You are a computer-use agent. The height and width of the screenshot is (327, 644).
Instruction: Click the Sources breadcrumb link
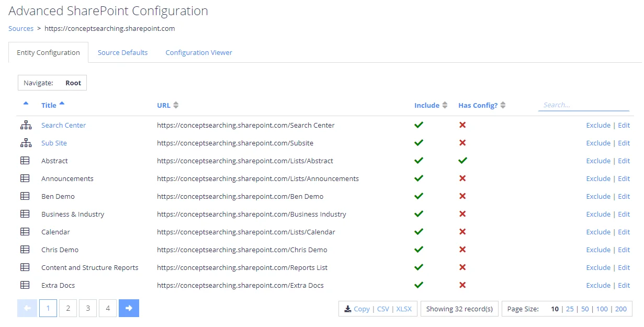point(21,29)
